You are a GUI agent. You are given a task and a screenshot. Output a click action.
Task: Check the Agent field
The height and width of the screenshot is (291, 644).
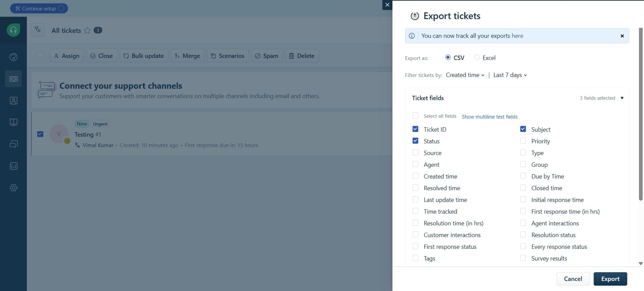tap(415, 164)
